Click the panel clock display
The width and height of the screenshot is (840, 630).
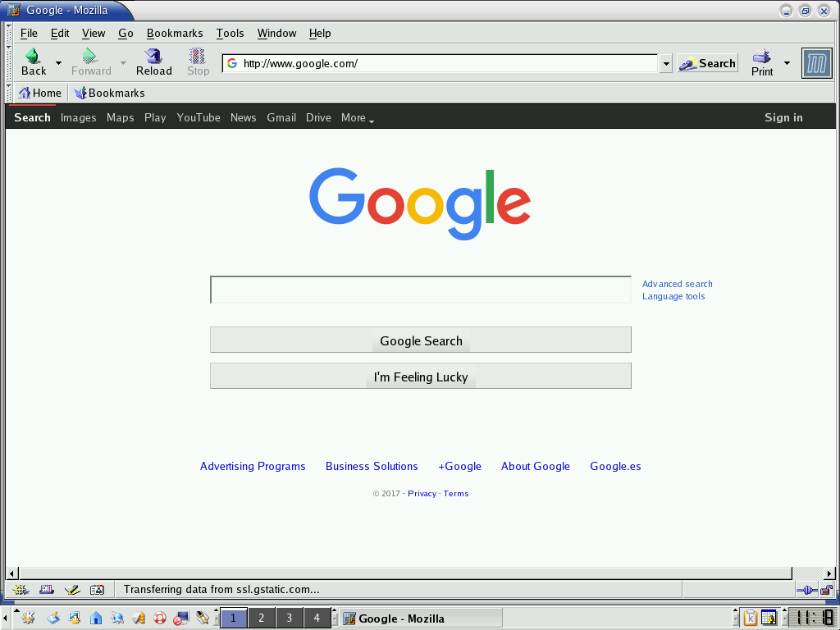pyautogui.click(x=813, y=618)
